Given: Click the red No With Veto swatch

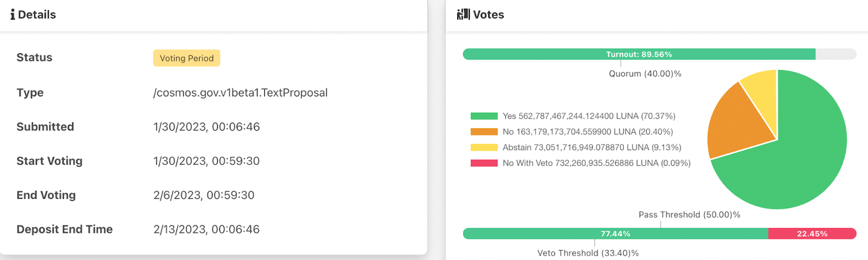Looking at the screenshot, I should [484, 163].
